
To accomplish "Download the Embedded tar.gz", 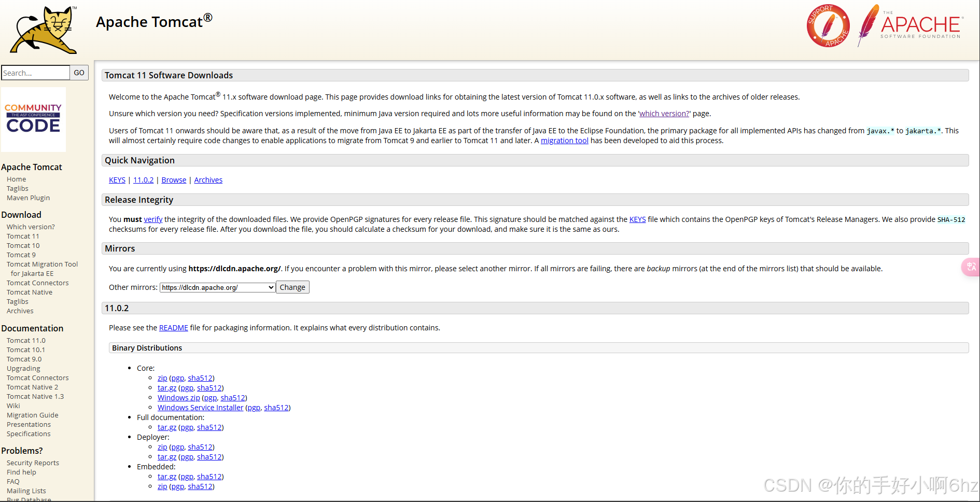I will tap(167, 477).
